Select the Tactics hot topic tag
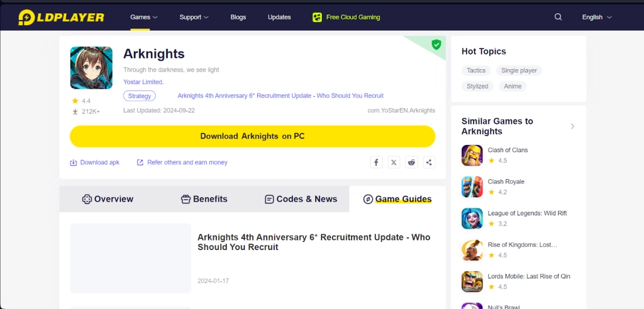 point(476,70)
